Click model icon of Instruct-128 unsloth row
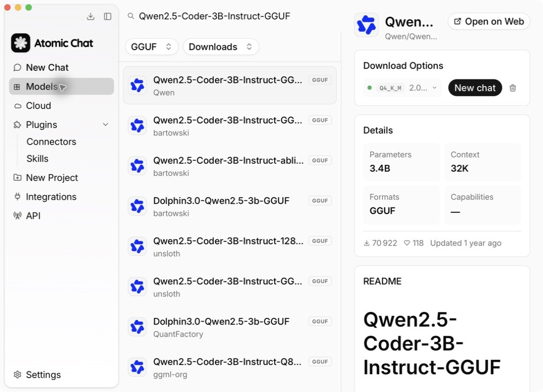The width and height of the screenshot is (543, 392). click(137, 246)
